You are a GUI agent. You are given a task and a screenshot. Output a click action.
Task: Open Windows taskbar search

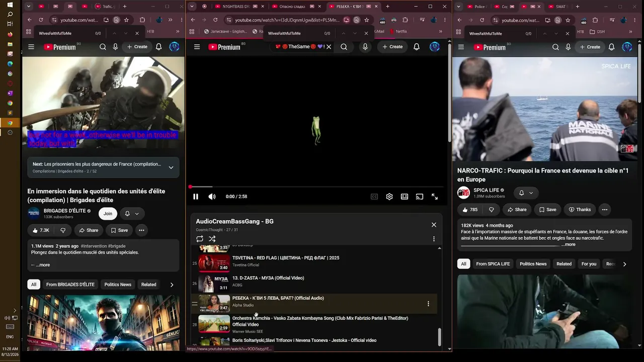[10, 14]
